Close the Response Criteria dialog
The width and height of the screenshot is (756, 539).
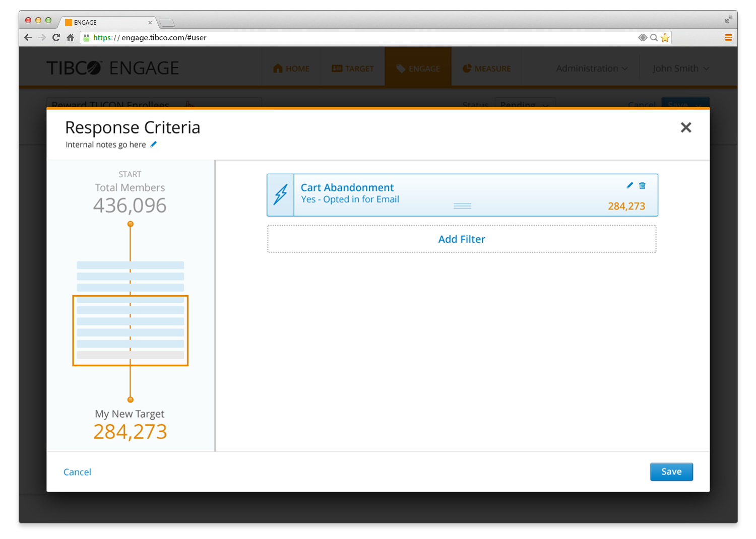pyautogui.click(x=686, y=127)
